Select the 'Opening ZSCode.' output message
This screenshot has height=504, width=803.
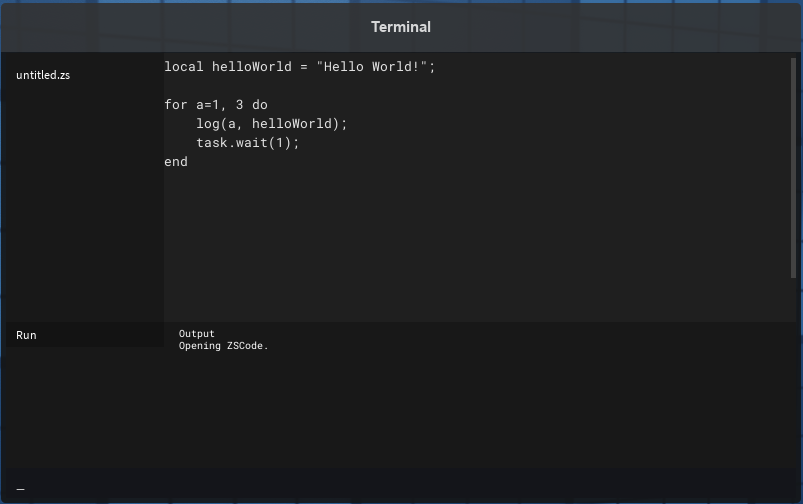click(x=224, y=346)
